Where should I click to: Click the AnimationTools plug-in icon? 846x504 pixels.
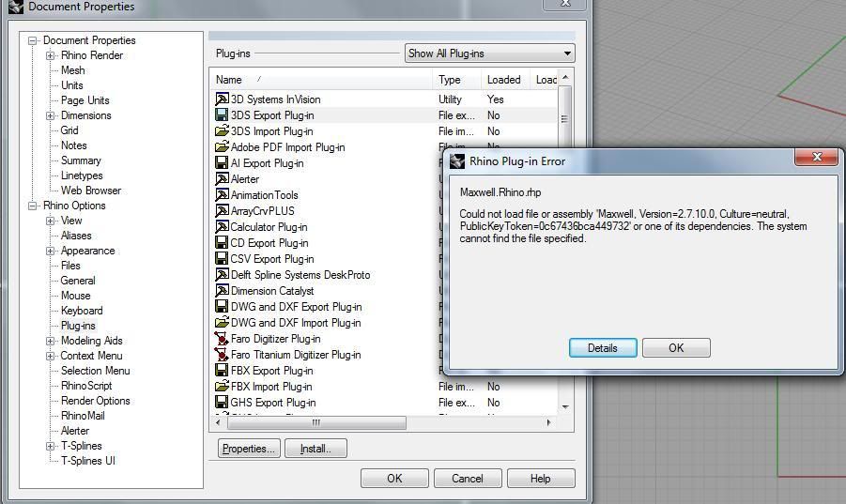pyautogui.click(x=222, y=194)
